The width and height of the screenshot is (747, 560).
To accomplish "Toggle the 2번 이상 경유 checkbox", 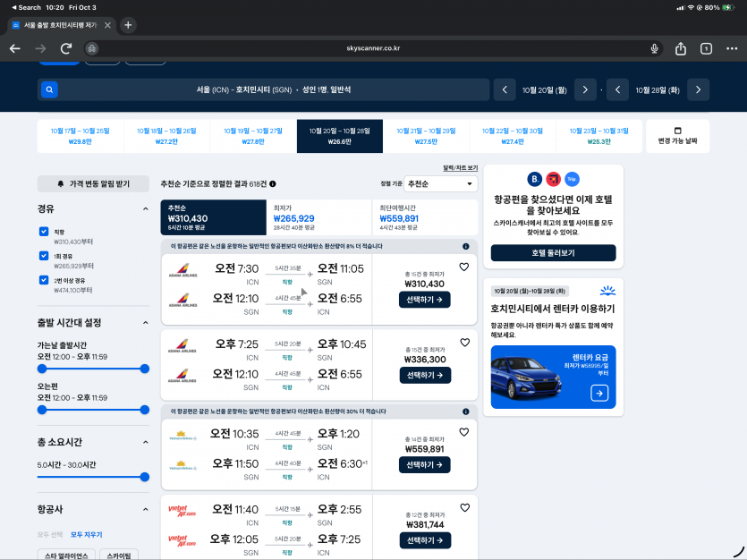I will 44,280.
